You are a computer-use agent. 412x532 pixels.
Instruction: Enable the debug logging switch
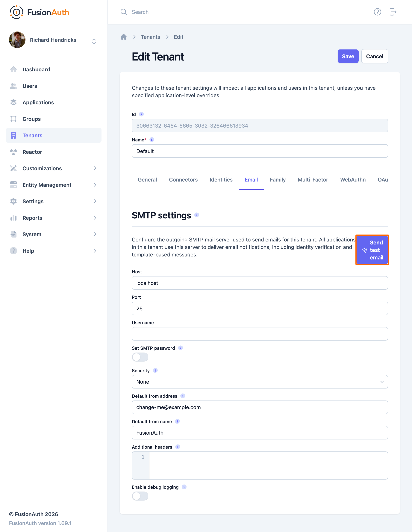click(x=140, y=496)
